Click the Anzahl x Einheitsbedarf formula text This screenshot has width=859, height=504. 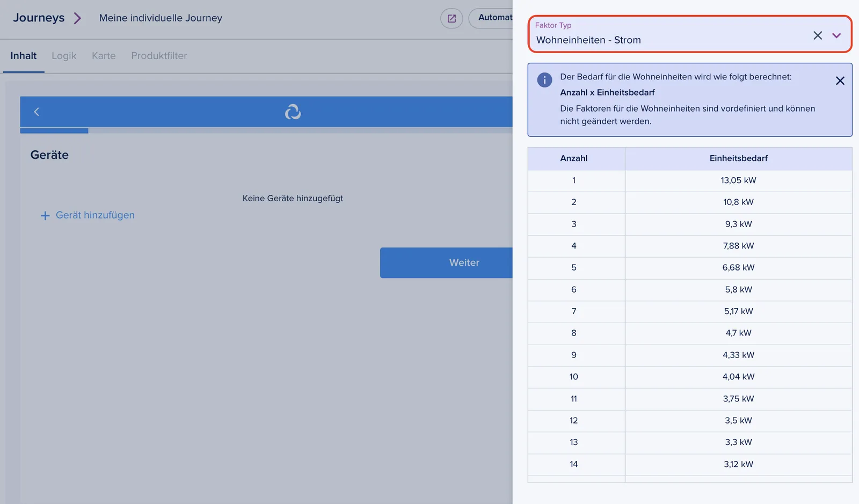tap(607, 92)
